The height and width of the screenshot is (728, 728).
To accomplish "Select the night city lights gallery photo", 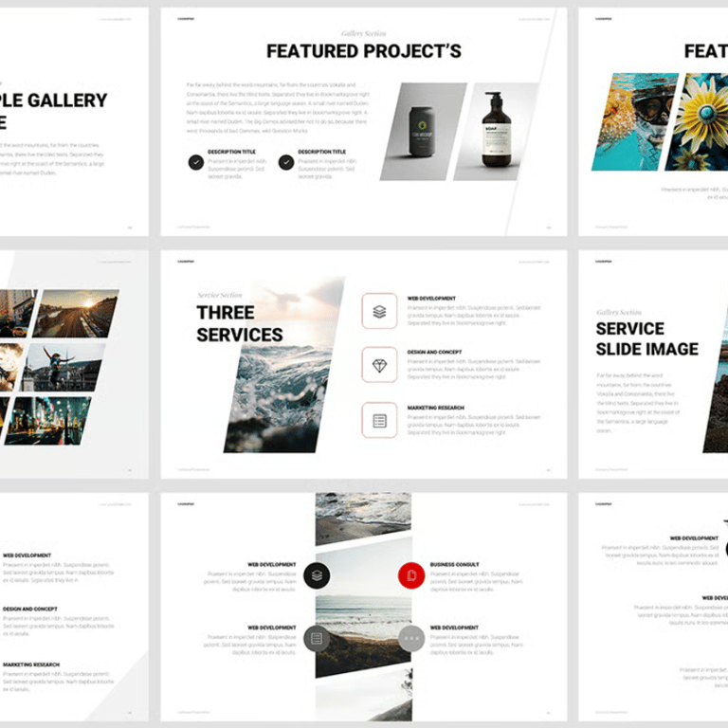I will click(x=48, y=421).
